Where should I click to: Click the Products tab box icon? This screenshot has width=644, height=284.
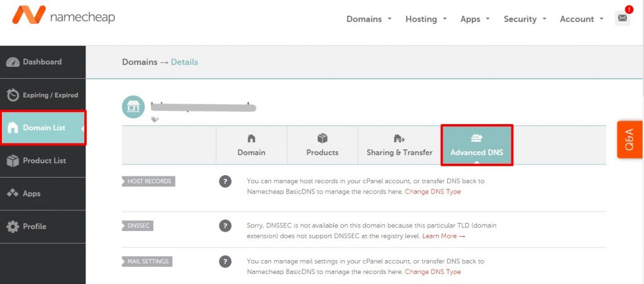[x=323, y=138]
